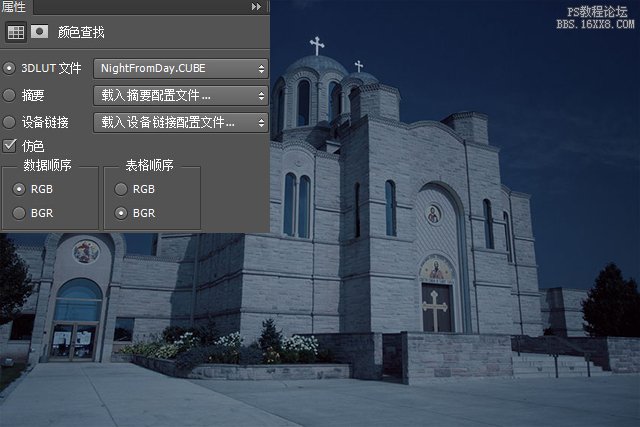Screen dimensions: 640x427
Task: Toggle the 仿色 dither checkbox
Action: pyautogui.click(x=9, y=145)
